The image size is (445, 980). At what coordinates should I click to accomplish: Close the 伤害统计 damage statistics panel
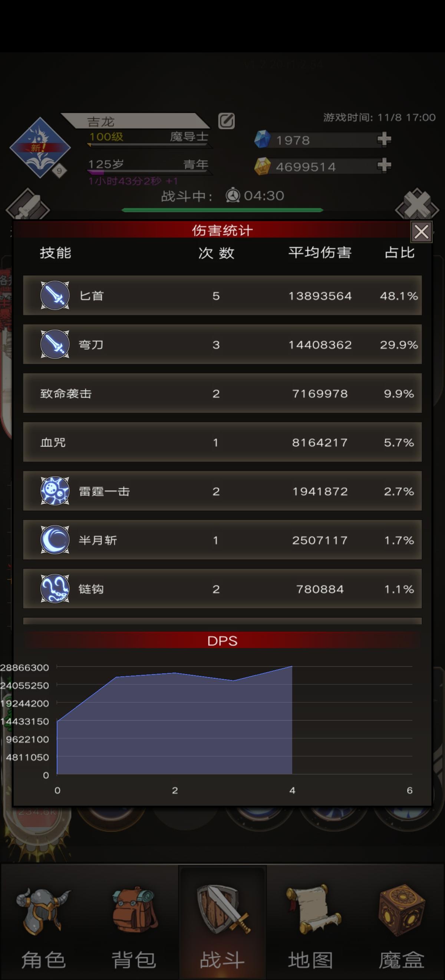[421, 231]
